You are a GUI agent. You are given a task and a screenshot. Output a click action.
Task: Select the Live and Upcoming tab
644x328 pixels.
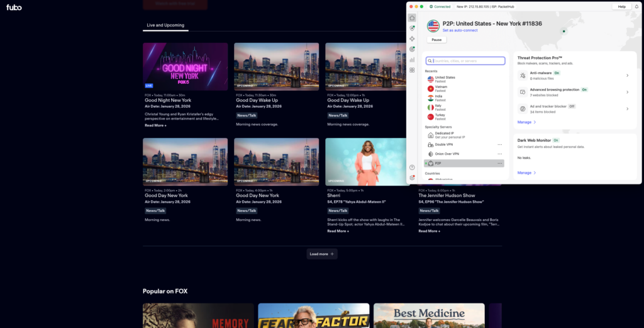(x=165, y=25)
